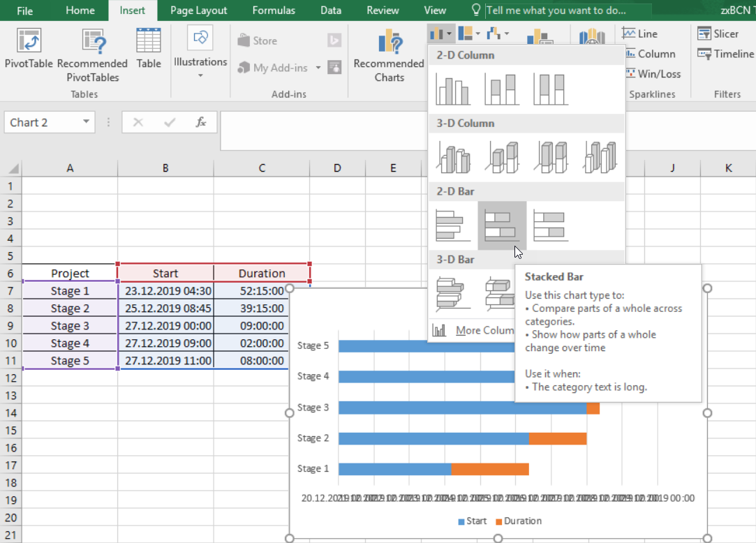
Task: Pick the 100% Stacked Column chart
Action: click(x=550, y=89)
